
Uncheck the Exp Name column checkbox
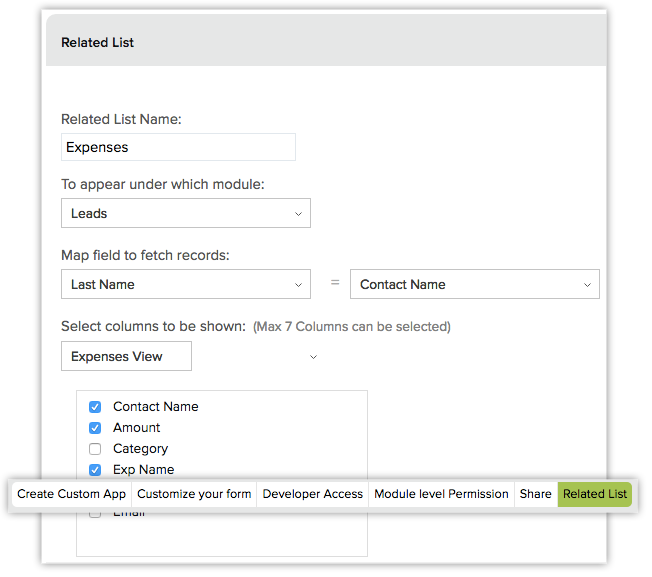point(95,470)
